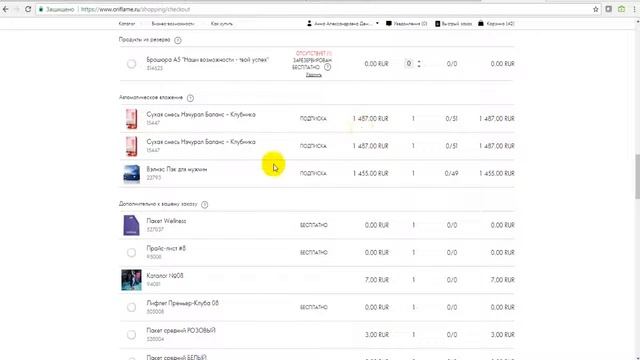
Task: Click Пакет Wellness purple thumbnail
Action: (131, 225)
